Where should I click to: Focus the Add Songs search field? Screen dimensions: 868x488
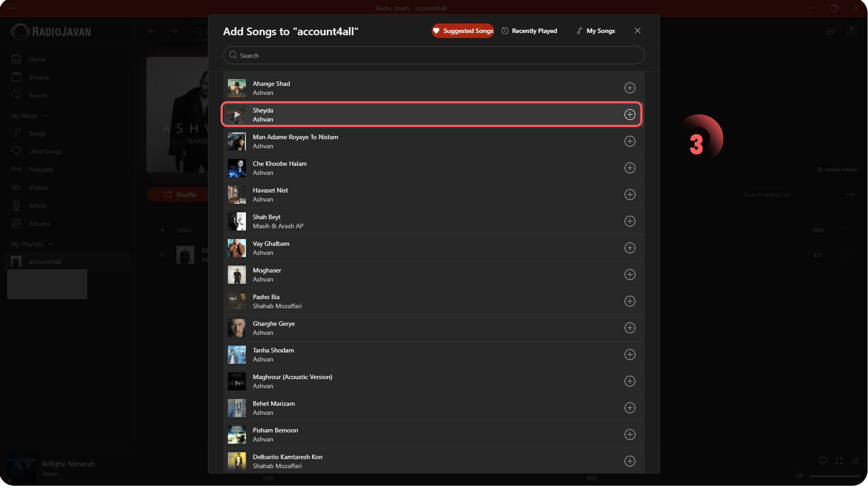coord(434,55)
